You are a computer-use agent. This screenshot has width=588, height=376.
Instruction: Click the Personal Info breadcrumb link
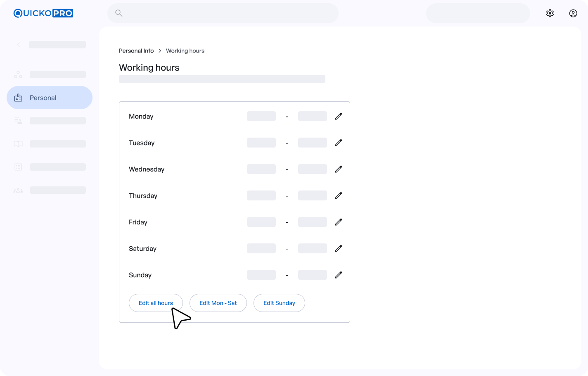pos(136,51)
